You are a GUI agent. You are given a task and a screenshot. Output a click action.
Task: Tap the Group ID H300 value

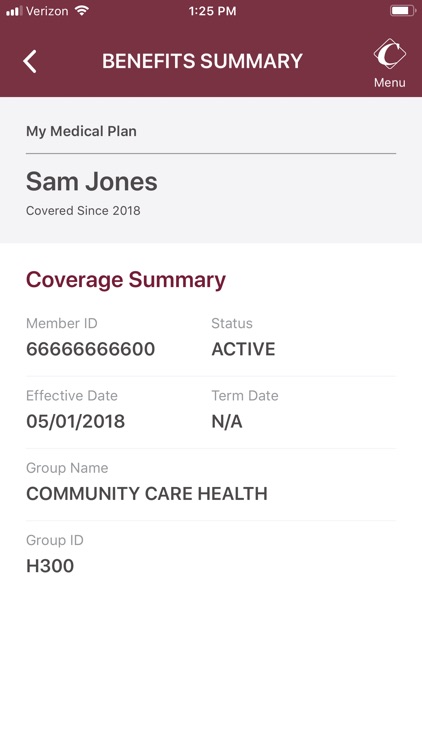(50, 566)
